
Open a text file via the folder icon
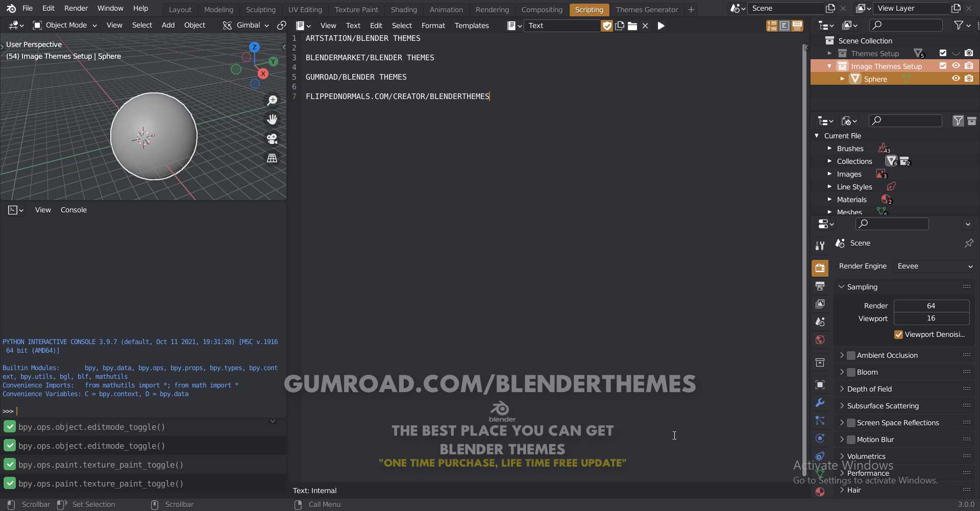(x=632, y=26)
